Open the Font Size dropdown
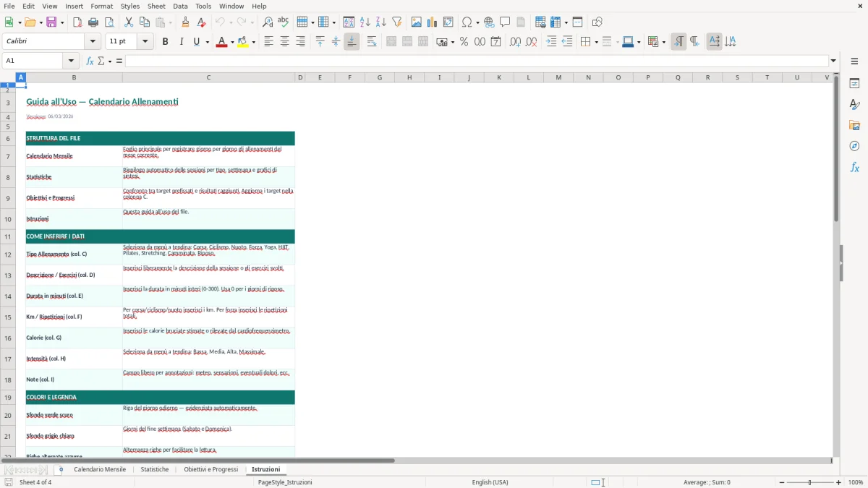Viewport: 868px width, 488px height. 145,42
